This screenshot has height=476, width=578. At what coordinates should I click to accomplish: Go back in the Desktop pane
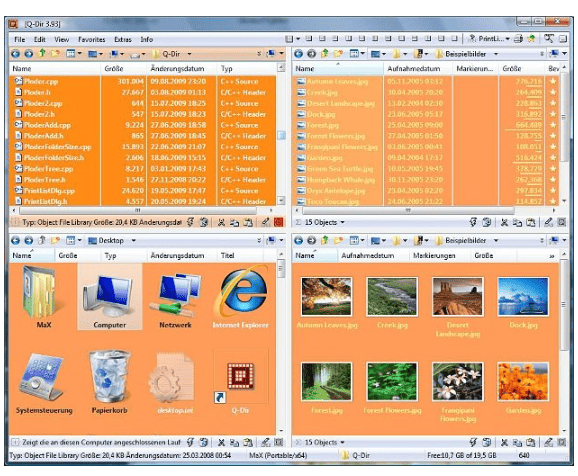[15, 240]
